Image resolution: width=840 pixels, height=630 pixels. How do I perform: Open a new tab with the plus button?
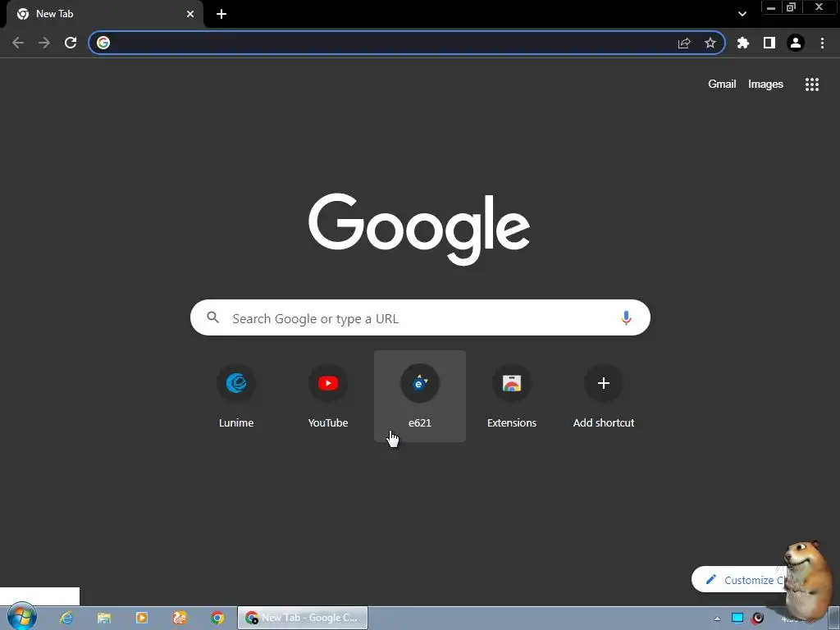[221, 14]
